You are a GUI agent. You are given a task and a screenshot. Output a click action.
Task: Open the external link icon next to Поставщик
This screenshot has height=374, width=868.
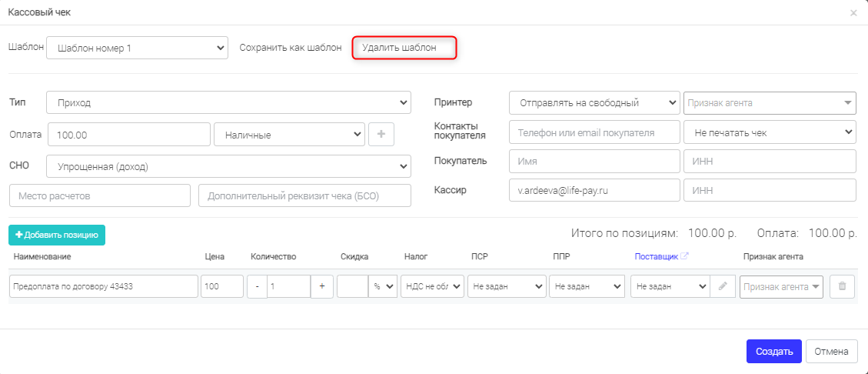coord(685,256)
